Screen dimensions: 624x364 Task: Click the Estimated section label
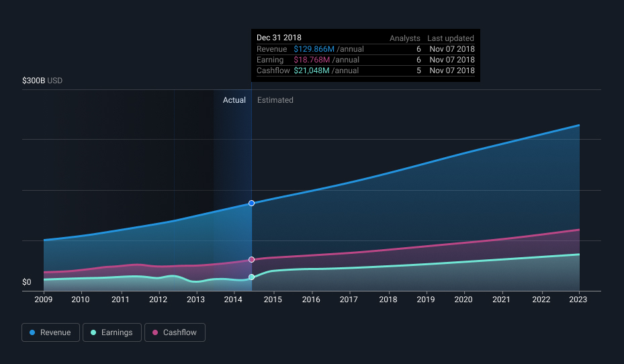(x=275, y=100)
